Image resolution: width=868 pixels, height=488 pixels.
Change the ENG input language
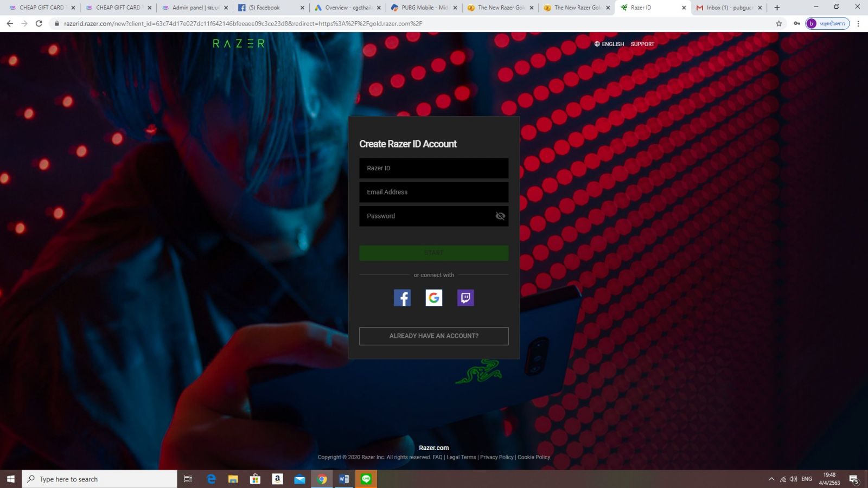807,479
